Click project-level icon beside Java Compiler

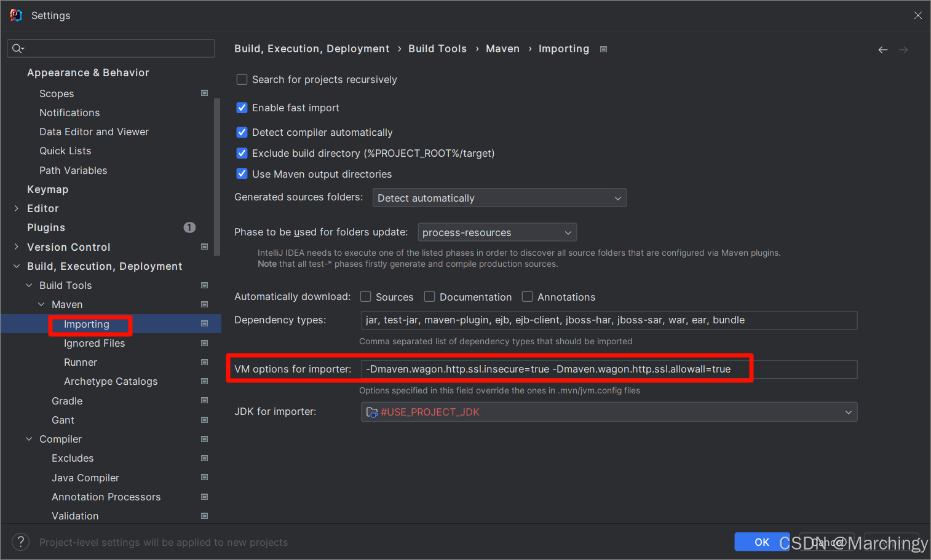click(205, 478)
